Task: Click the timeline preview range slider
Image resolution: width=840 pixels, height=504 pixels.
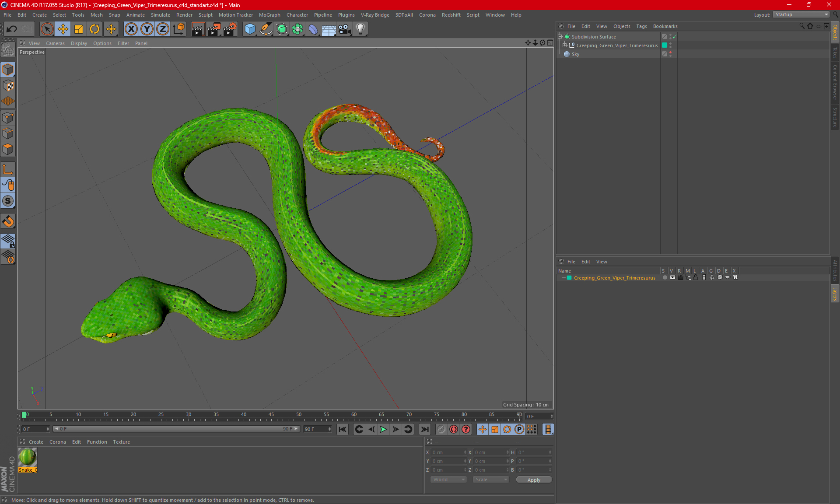Action: (176, 429)
